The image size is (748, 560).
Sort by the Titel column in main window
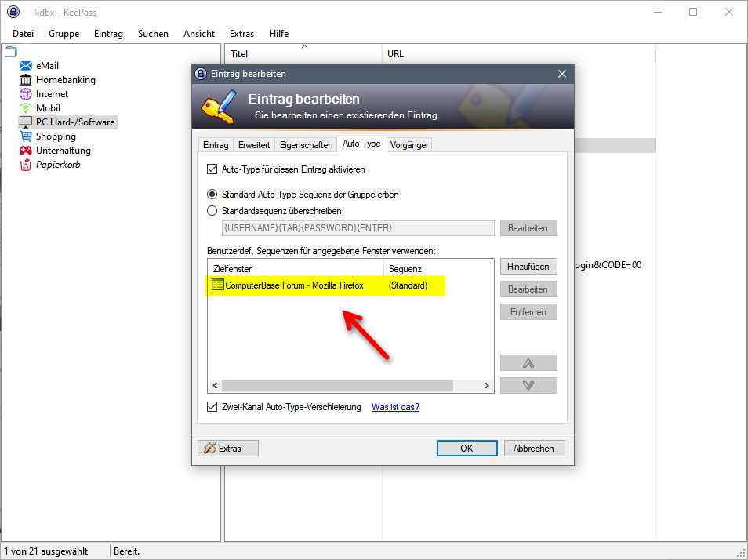(303, 54)
